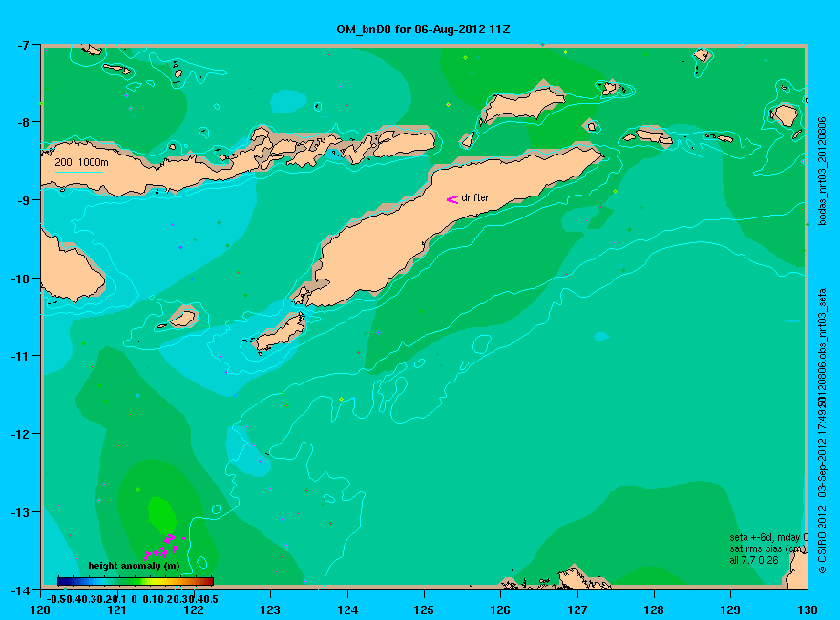Click the 124 longitude axis label
The image size is (840, 620).
point(347,610)
